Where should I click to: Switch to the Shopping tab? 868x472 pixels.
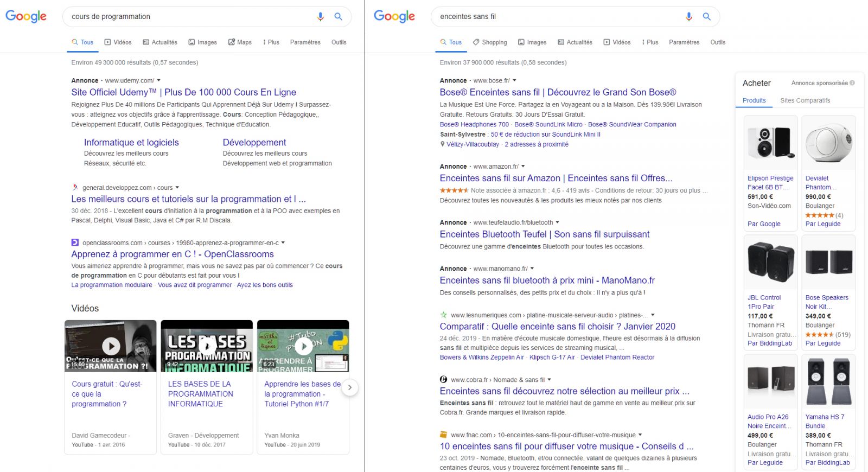click(489, 42)
